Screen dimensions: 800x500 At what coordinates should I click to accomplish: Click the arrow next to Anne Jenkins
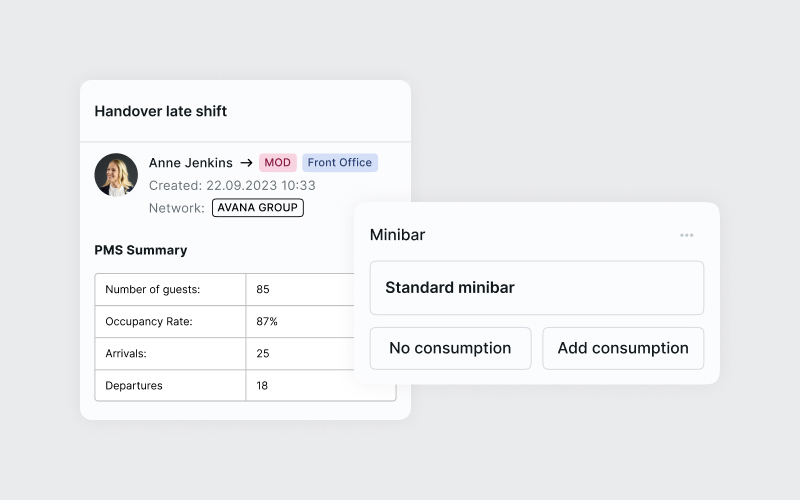(246, 163)
